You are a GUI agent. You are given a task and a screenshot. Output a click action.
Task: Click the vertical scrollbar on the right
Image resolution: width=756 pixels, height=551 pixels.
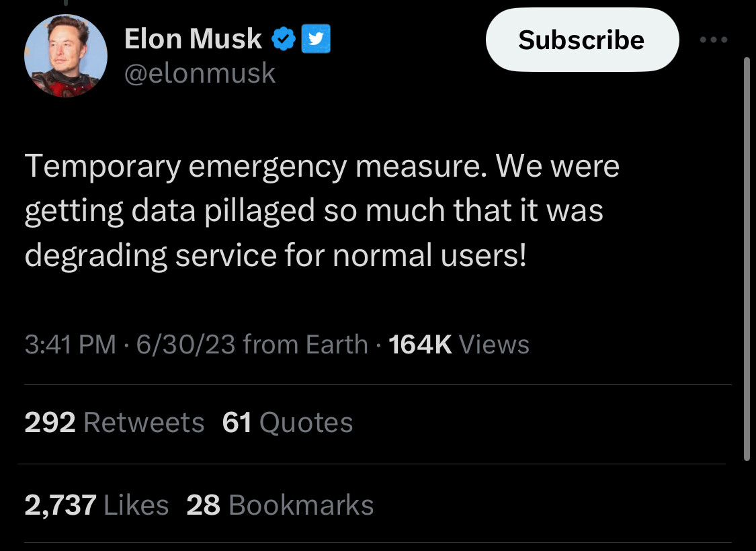click(x=747, y=259)
